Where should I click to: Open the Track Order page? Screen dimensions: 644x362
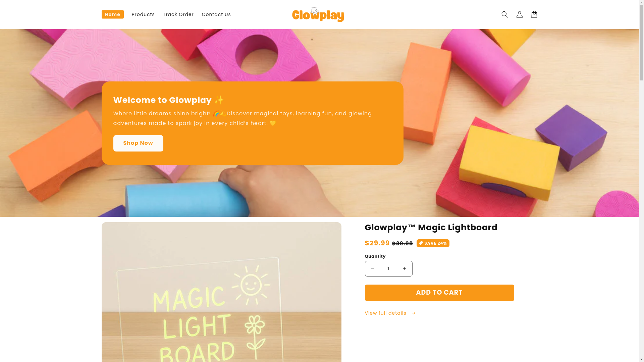(x=178, y=14)
